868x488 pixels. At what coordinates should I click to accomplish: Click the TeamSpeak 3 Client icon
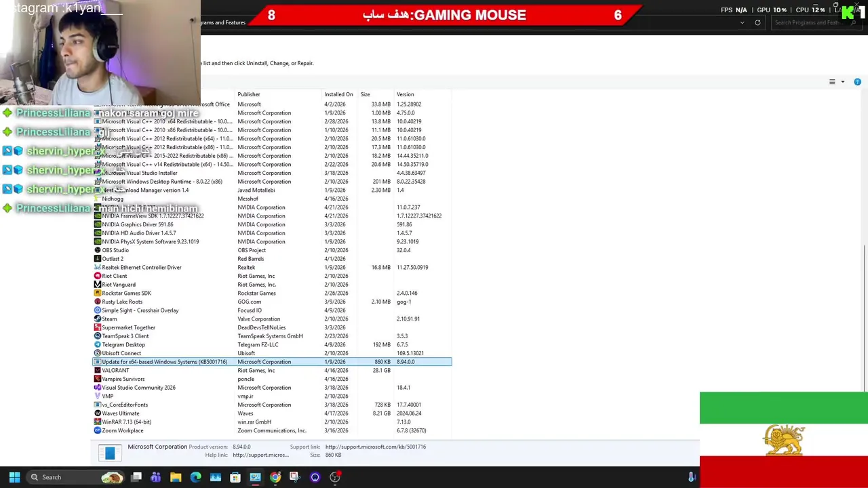pos(98,336)
